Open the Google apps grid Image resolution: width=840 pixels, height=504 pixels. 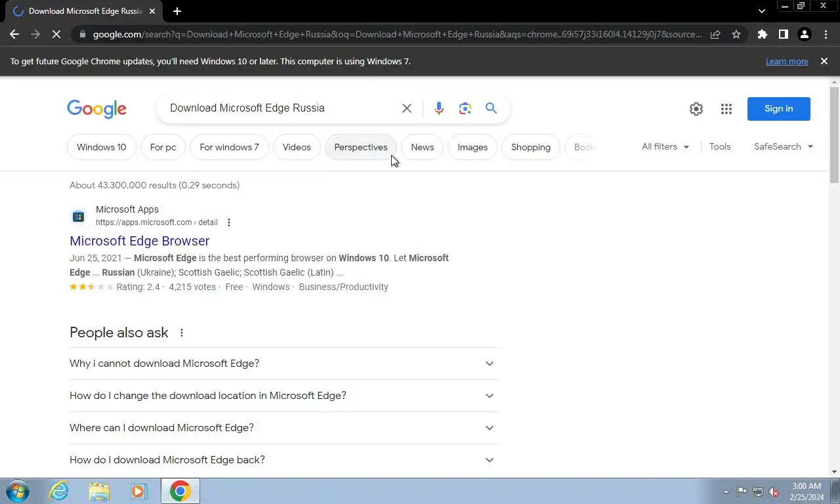pos(726,109)
